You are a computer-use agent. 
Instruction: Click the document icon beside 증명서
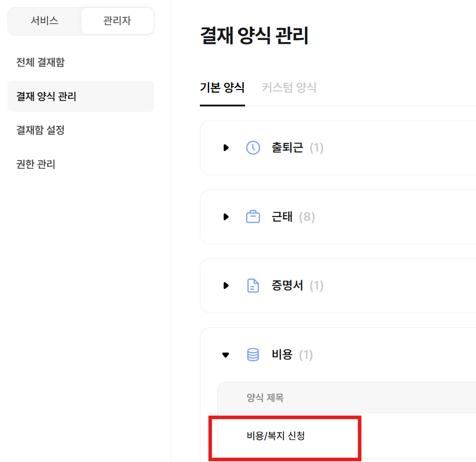(x=253, y=286)
